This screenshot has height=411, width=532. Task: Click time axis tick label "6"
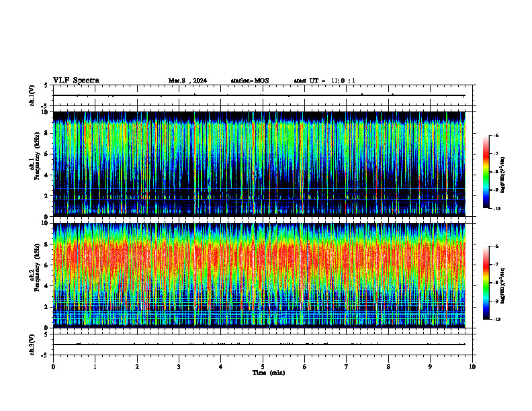(305, 367)
